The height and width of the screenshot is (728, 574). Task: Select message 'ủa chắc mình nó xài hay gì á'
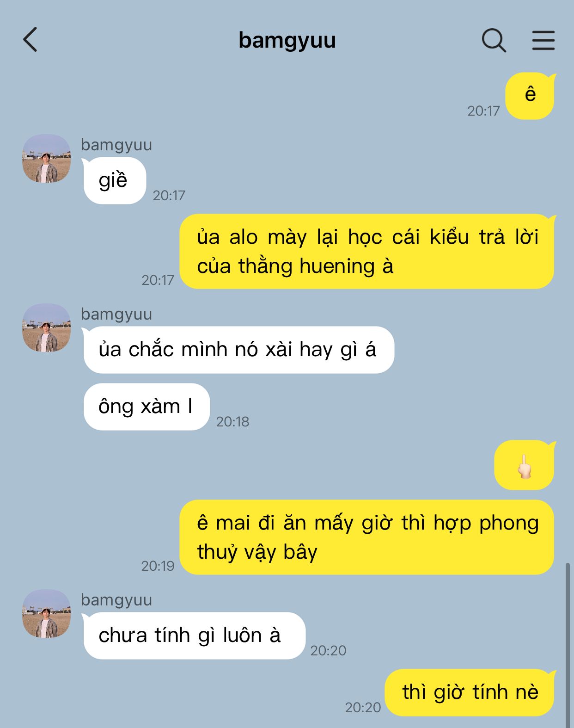pos(238,350)
